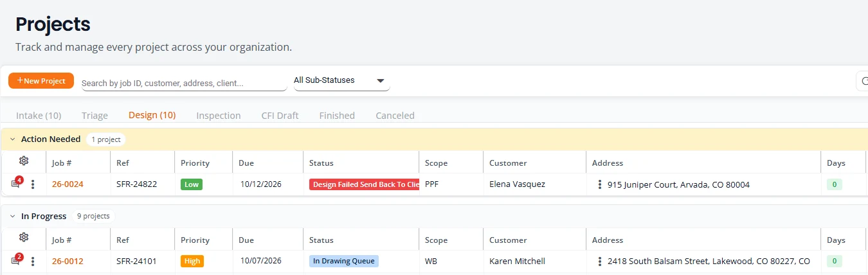Switch to the Triage tab
The height and width of the screenshot is (275, 868).
(x=95, y=116)
